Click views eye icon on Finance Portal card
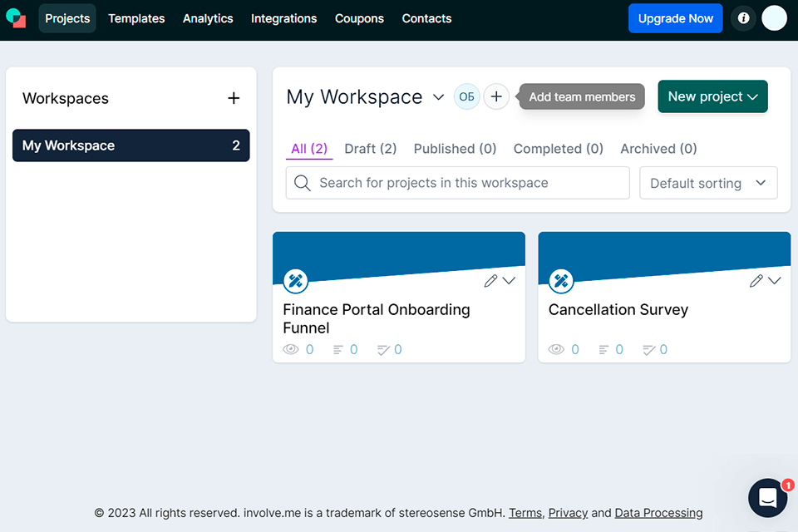The image size is (798, 532). click(291, 349)
